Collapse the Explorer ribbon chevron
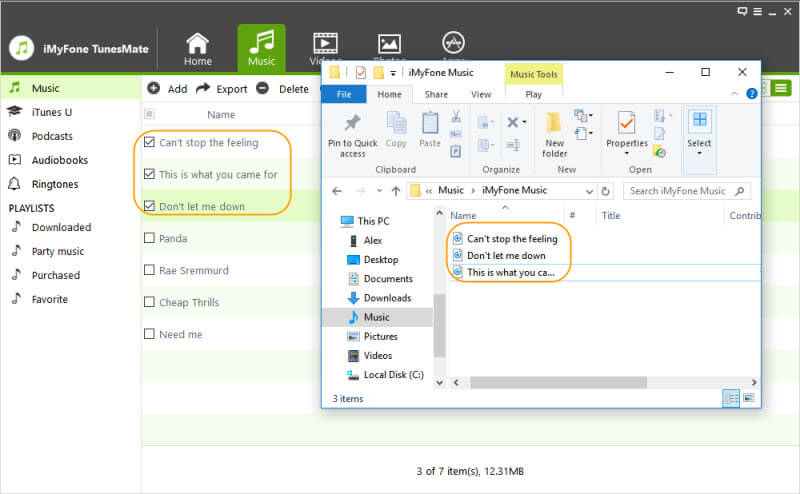 [734, 94]
